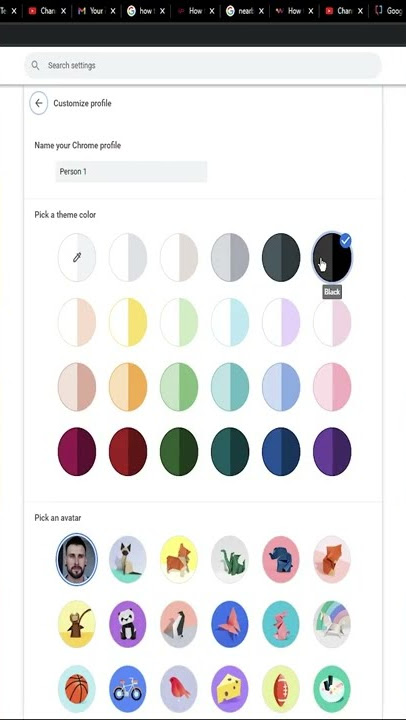The image size is (406, 720).
Task: Pick the green dragon origami avatar
Action: (230, 559)
